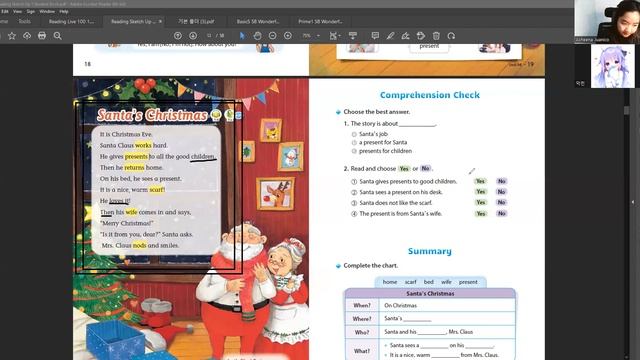Click the word 'scarf' in the word bank
640x360 pixels.
click(411, 282)
